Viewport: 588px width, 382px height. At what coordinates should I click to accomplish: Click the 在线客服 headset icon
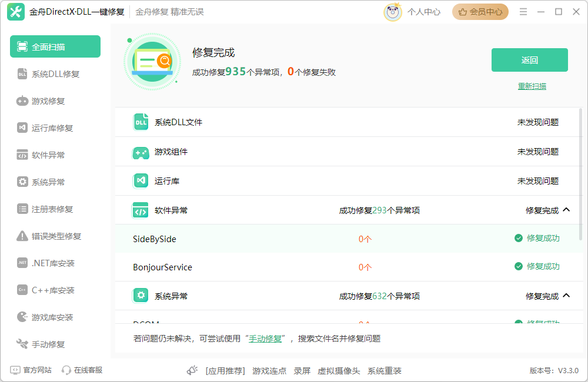[x=66, y=370]
